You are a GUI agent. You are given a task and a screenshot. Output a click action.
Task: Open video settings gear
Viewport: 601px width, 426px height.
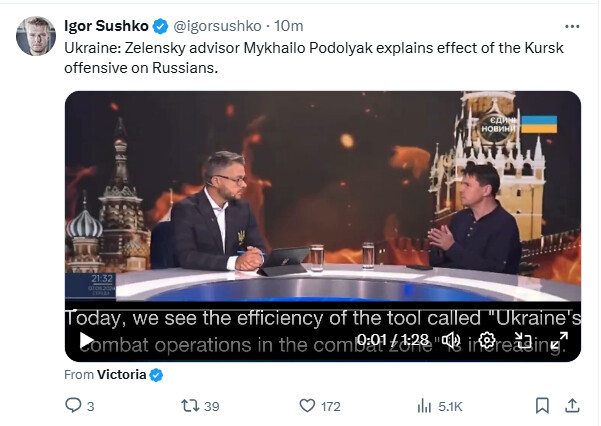488,341
